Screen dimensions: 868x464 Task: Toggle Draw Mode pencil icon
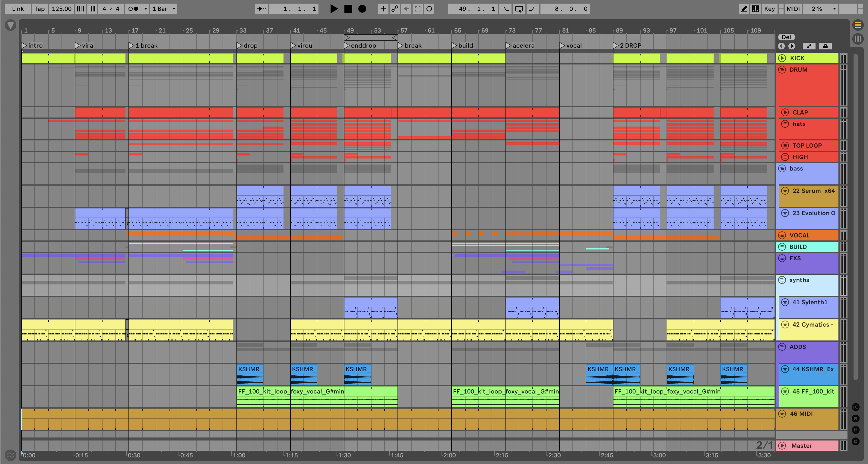pyautogui.click(x=744, y=9)
